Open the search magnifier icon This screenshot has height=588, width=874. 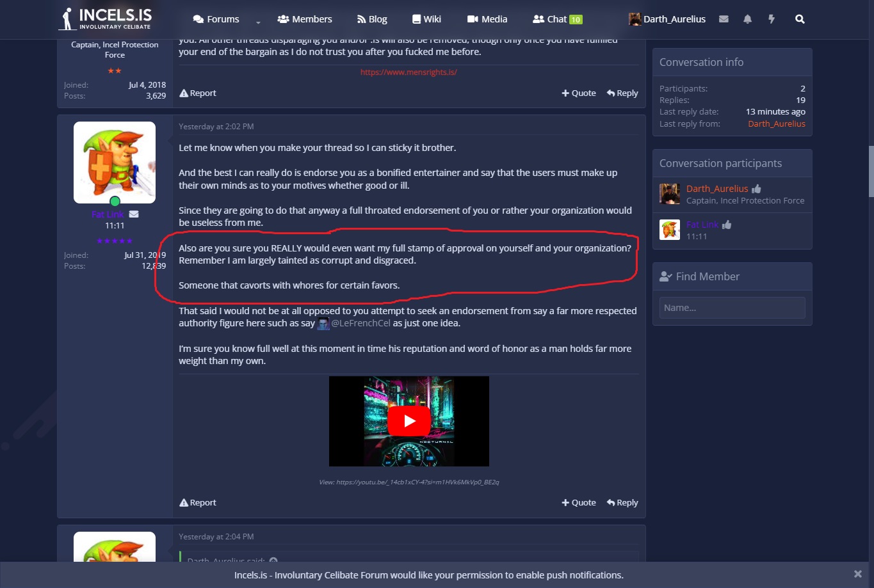pos(800,19)
